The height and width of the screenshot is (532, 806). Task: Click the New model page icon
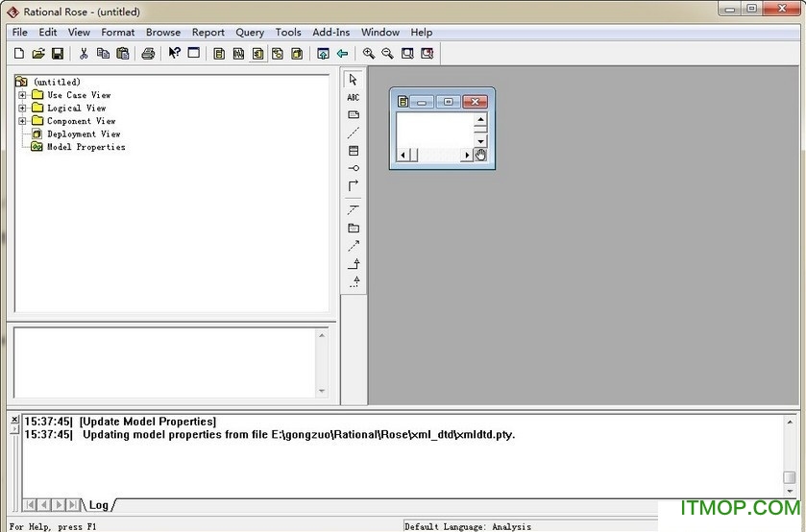19,54
